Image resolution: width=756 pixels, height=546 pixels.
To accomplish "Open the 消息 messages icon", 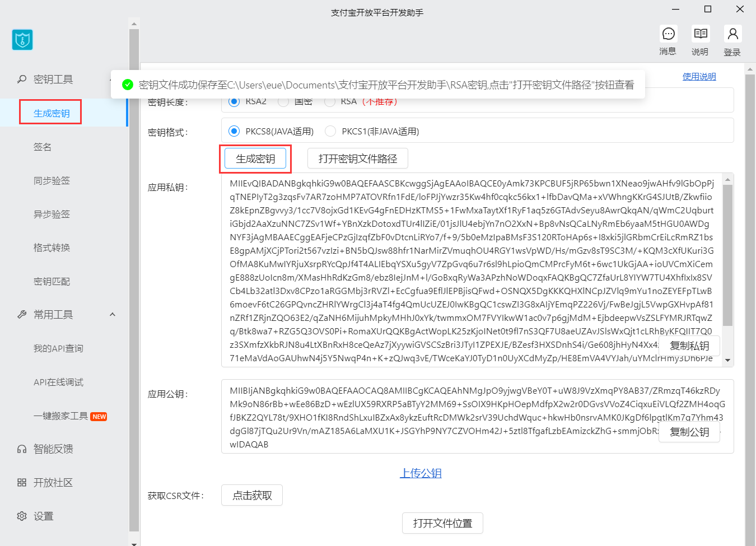I will click(x=668, y=34).
